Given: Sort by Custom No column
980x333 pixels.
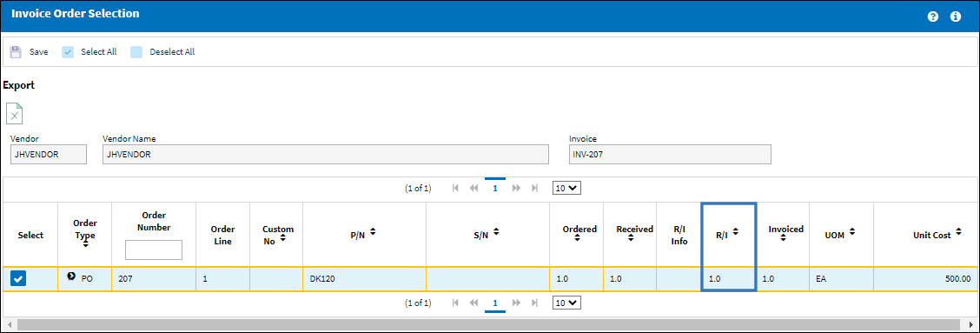Looking at the screenshot, I should tap(283, 238).
